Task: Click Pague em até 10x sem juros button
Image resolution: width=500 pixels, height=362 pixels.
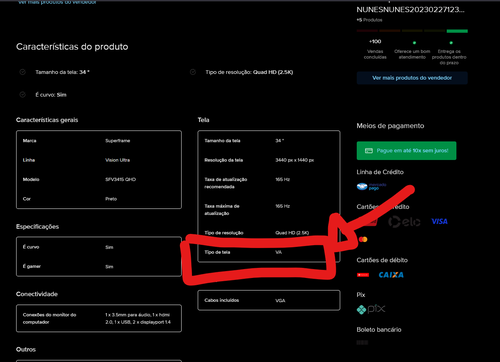Action: [x=406, y=151]
